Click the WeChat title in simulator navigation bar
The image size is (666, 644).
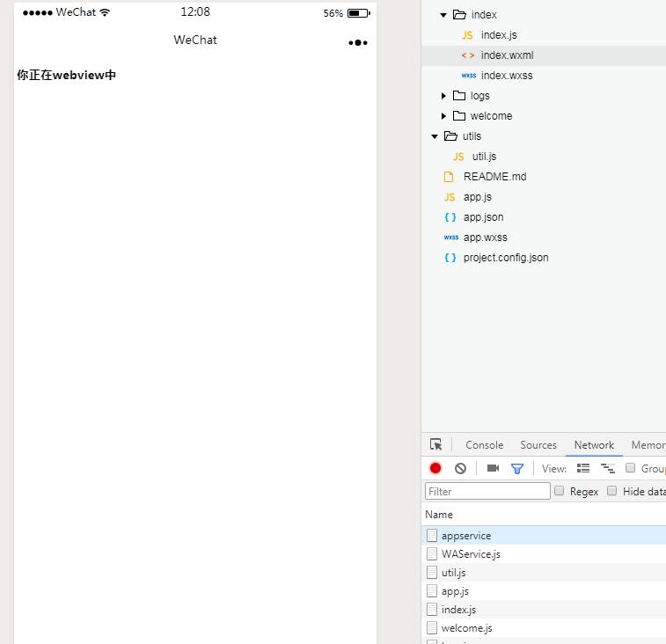(195, 40)
